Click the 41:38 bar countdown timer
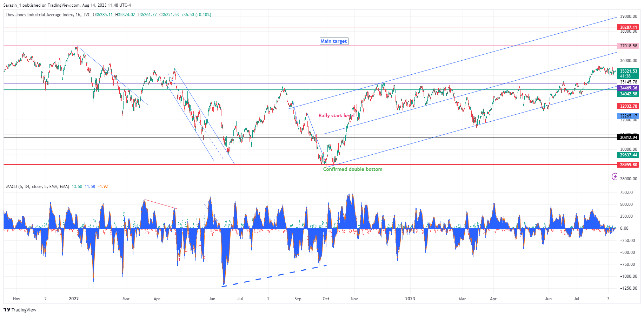Screen dimensions: 644x316 click(x=625, y=76)
